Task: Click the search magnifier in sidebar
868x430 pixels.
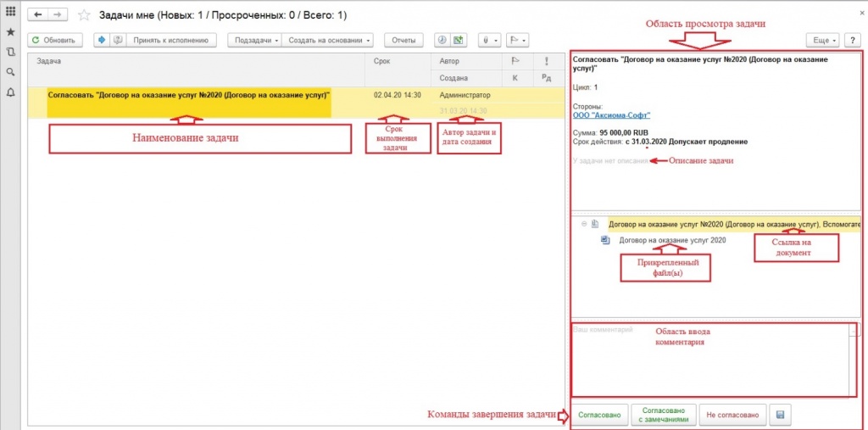Action: point(10,73)
